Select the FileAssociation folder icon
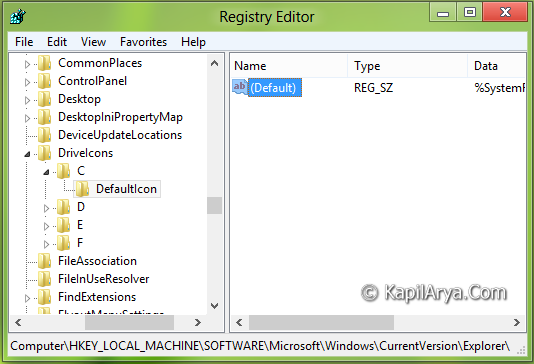This screenshot has width=534, height=364. [x=45, y=261]
